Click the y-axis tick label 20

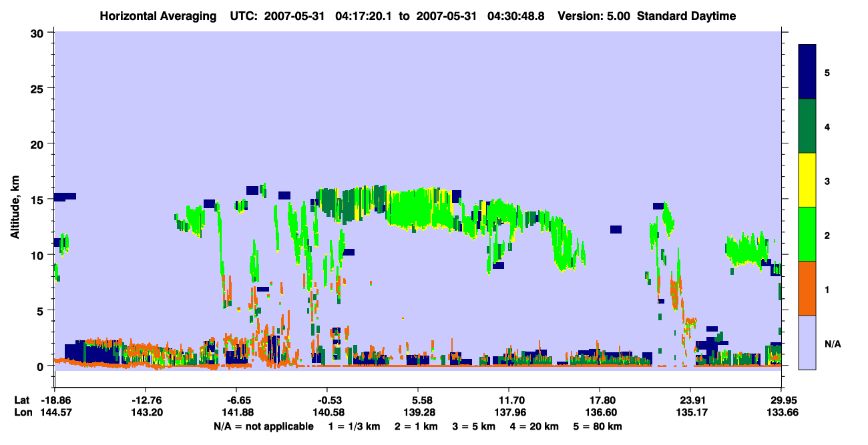(39, 144)
